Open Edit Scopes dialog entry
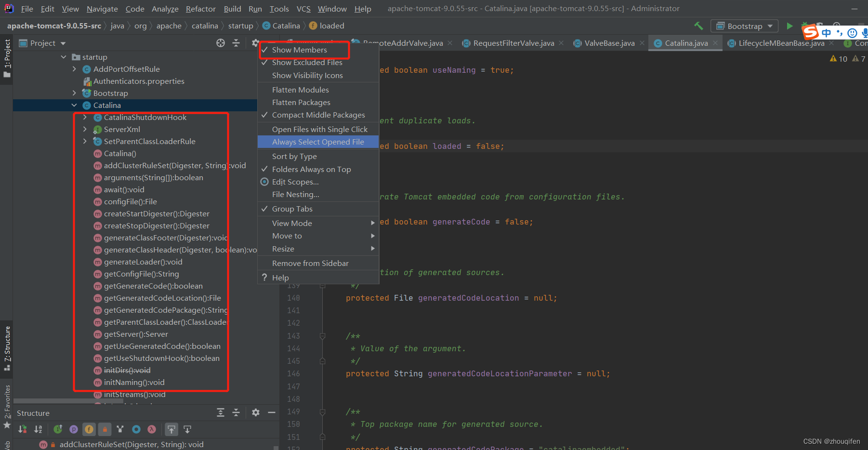The width and height of the screenshot is (868, 450). coord(318,182)
